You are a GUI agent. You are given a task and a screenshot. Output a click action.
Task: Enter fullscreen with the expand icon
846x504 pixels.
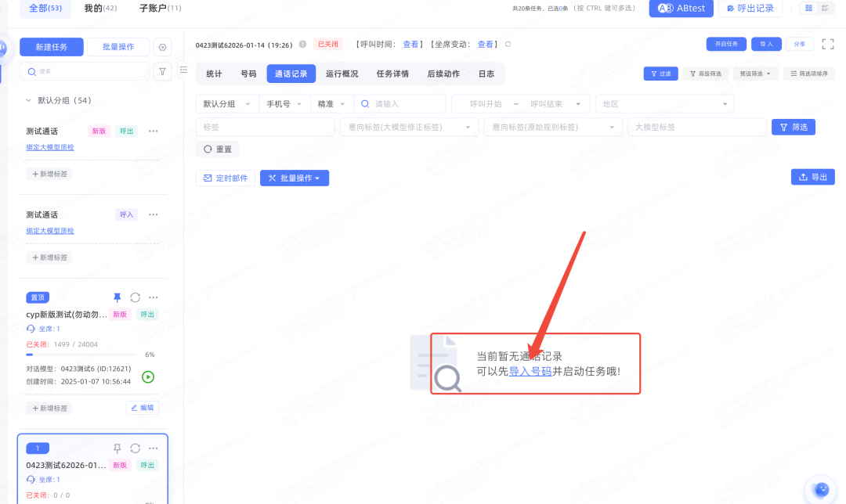[827, 45]
